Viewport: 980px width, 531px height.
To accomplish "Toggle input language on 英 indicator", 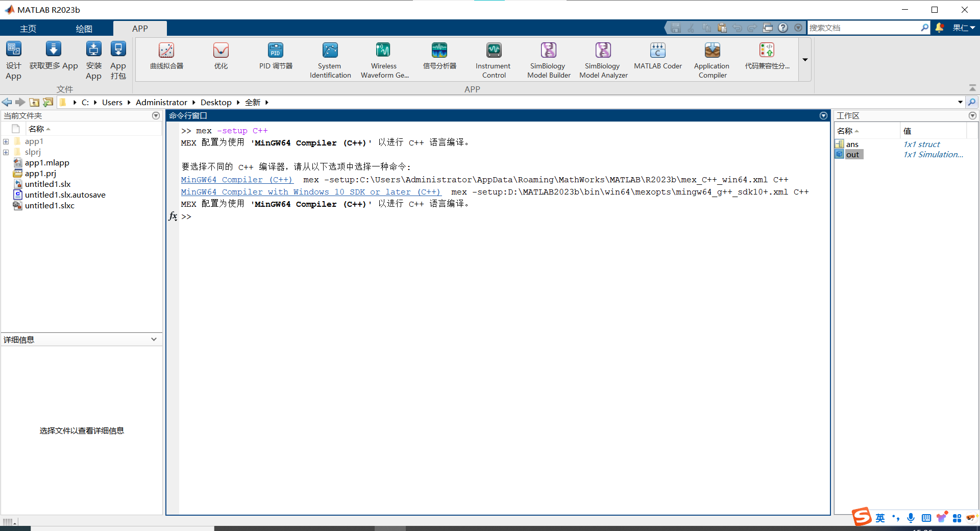I will point(880,518).
